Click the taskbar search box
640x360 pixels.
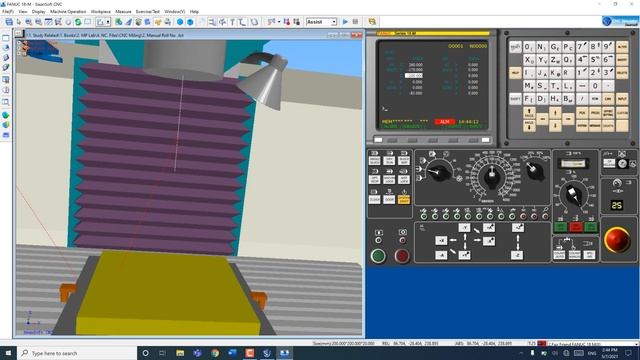pos(77,353)
